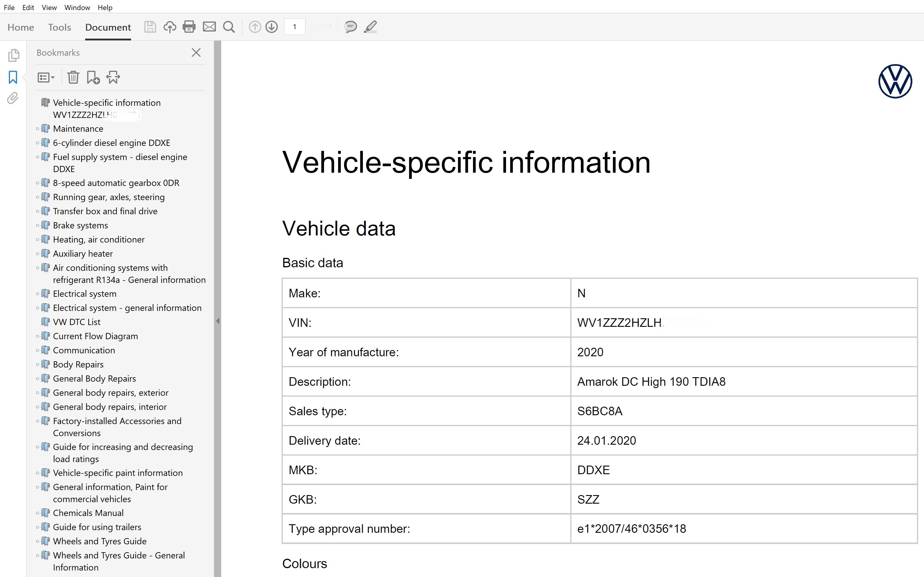Click the upload to cloud icon
This screenshot has height=577, width=924.
170,27
